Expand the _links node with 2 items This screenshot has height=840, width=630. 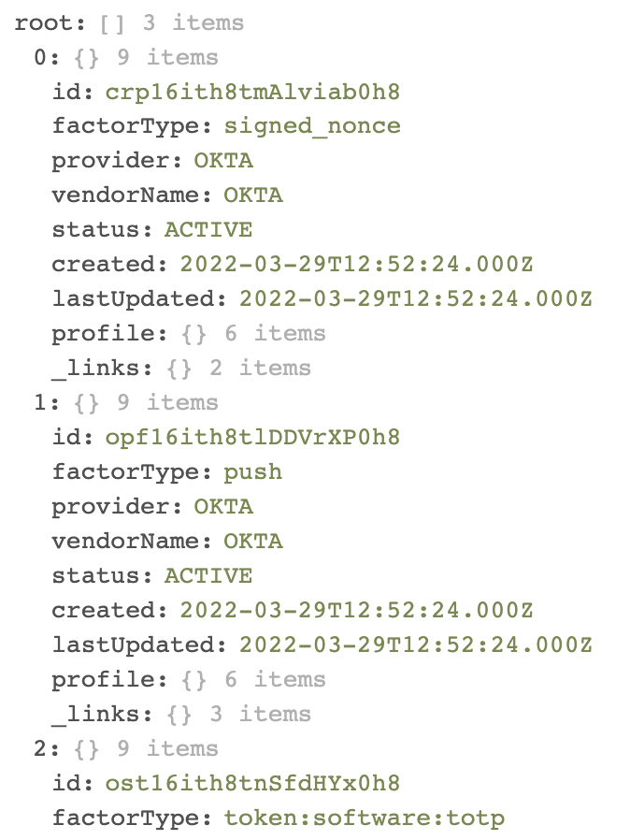tap(101, 368)
